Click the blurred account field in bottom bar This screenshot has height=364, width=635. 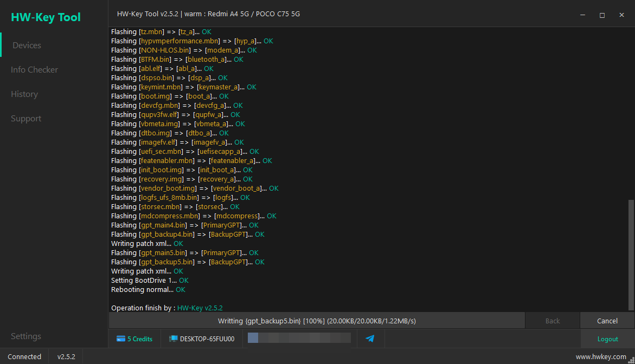(x=299, y=337)
